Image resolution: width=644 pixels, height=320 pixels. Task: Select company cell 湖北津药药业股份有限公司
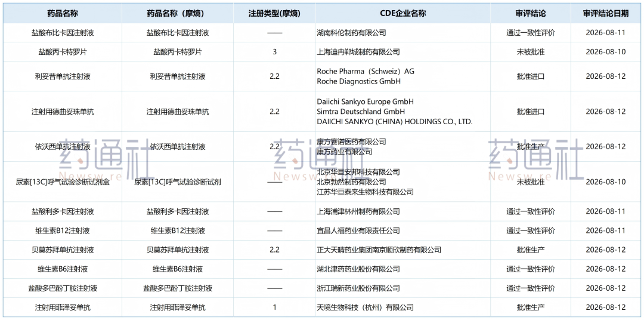[358, 269]
